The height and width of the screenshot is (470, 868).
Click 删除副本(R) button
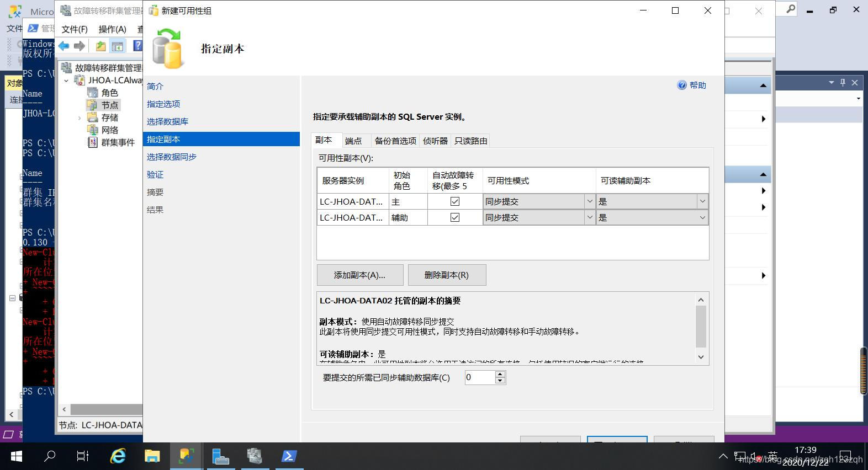[447, 275]
